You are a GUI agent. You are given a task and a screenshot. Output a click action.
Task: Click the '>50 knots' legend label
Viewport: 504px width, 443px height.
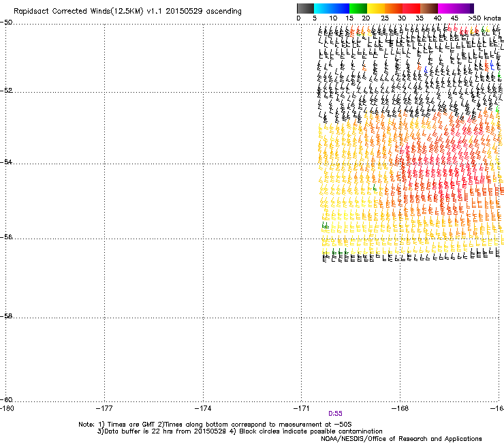coord(484,18)
